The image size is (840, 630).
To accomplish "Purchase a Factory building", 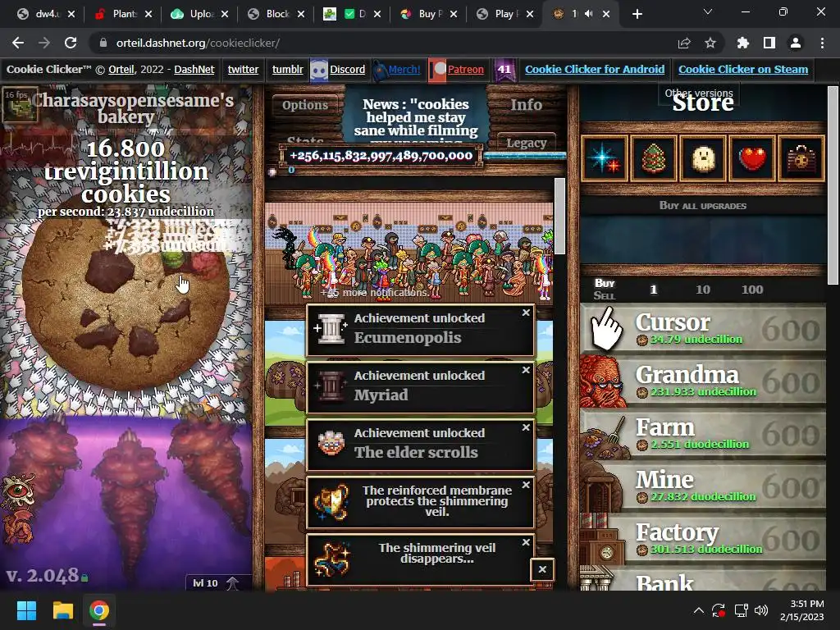I will click(x=702, y=538).
